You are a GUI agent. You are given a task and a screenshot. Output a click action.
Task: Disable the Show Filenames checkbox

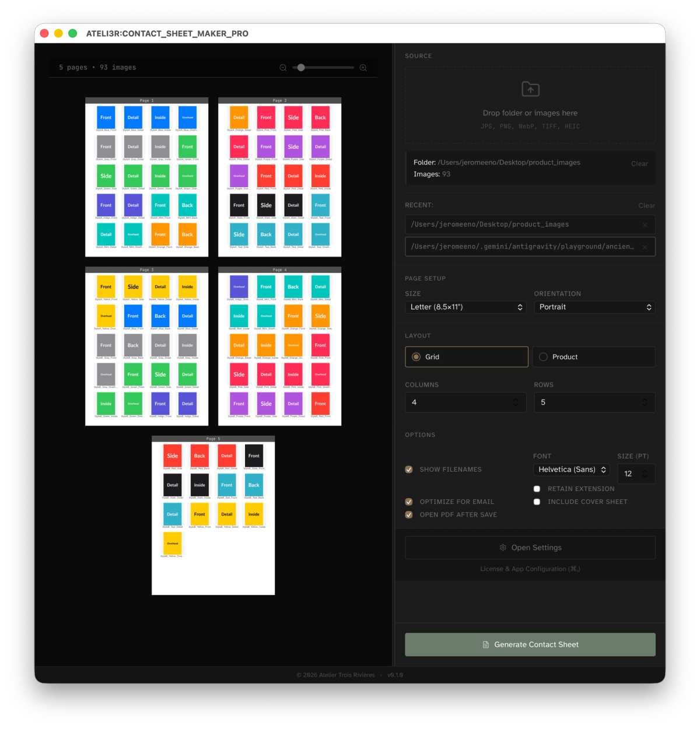click(x=409, y=469)
